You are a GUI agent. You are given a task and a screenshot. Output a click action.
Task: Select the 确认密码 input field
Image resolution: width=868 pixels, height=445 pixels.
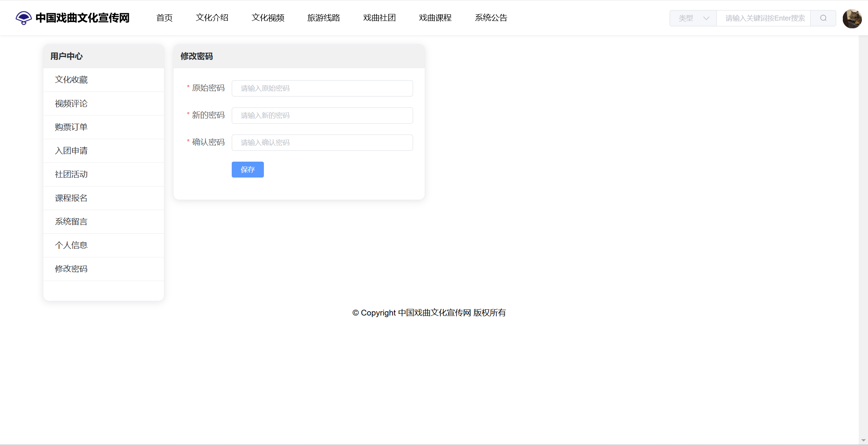tap(322, 143)
